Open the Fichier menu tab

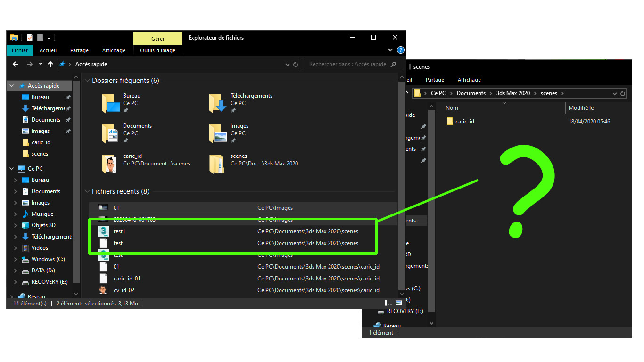pyautogui.click(x=20, y=50)
